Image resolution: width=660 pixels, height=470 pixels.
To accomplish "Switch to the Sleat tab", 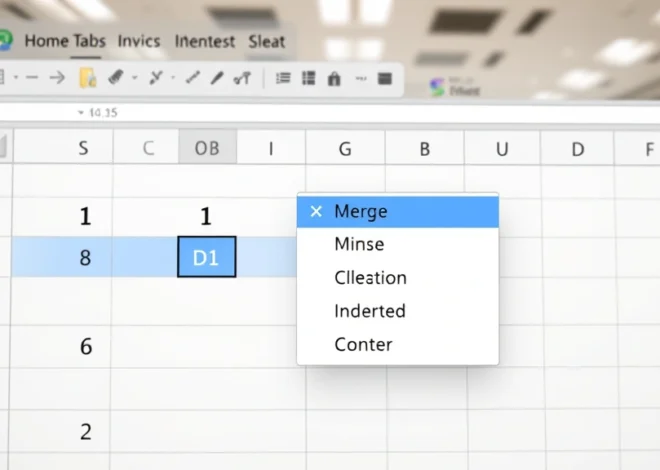I will [267, 42].
